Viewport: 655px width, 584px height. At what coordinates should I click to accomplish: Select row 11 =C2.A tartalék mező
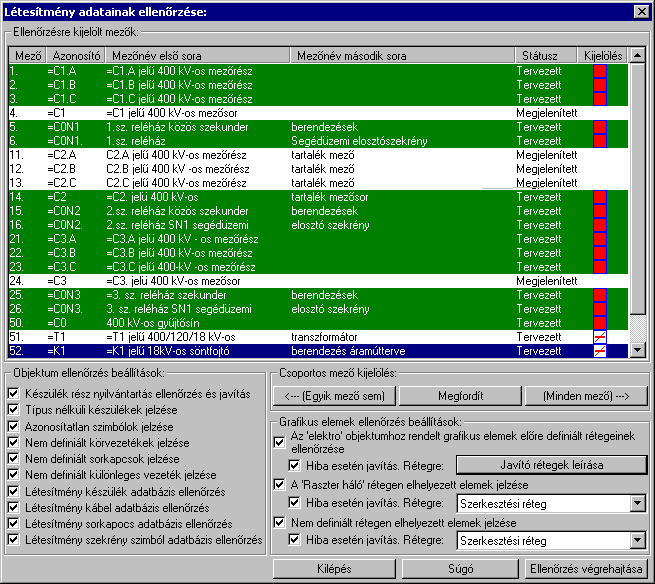(x=318, y=155)
